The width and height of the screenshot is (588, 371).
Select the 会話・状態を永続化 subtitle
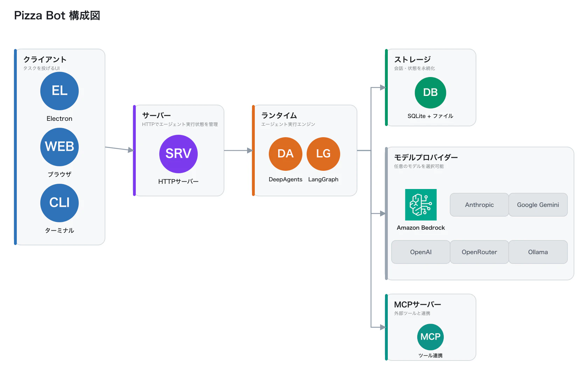414,68
